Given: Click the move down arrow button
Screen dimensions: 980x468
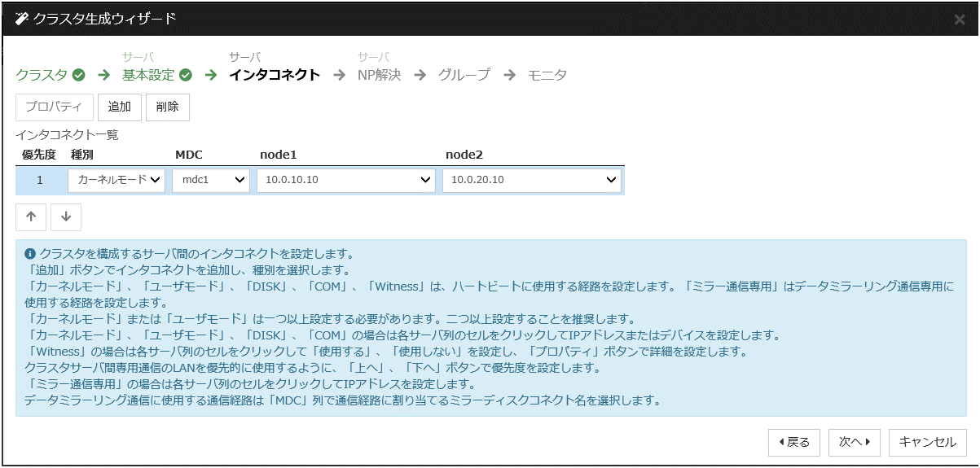Looking at the screenshot, I should [x=66, y=217].
